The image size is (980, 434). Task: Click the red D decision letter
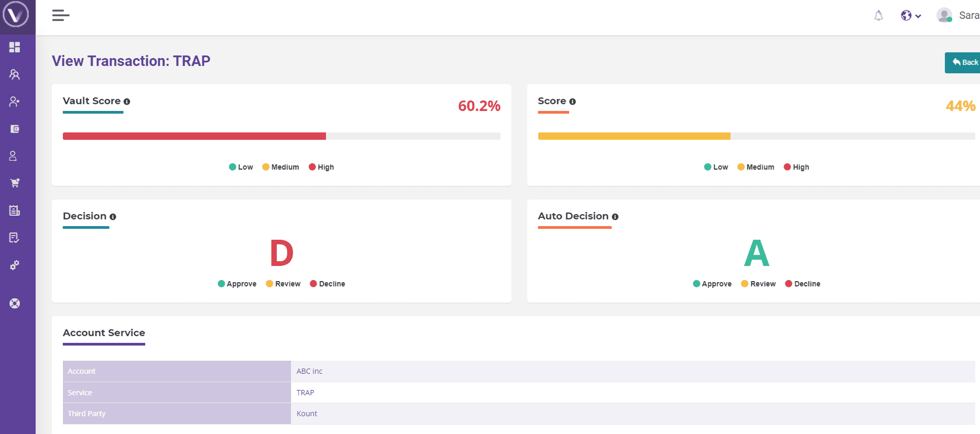(281, 253)
